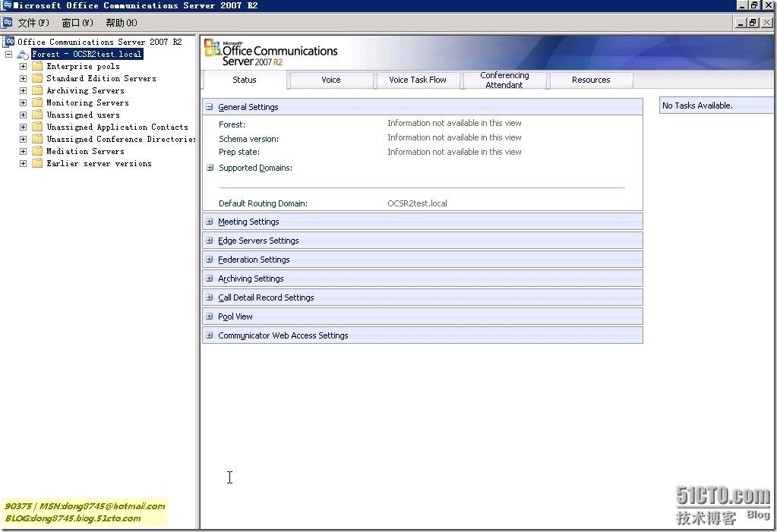Select Archiving Servers in the tree
This screenshot has height=532, width=777.
(85, 90)
